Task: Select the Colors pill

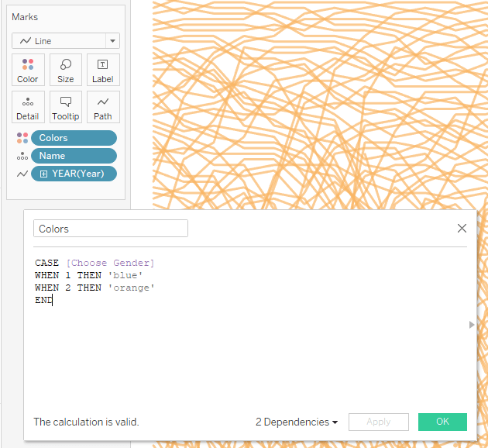Action: coord(74,138)
